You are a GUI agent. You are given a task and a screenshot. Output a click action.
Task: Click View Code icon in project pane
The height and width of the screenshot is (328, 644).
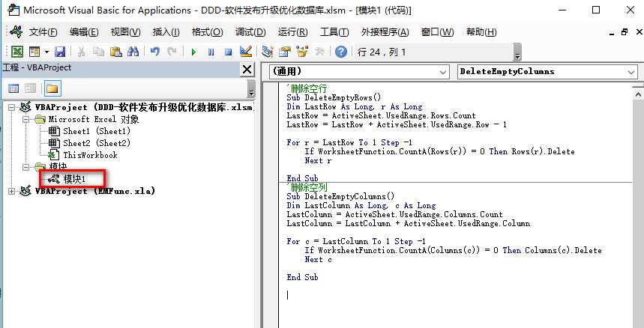point(13,88)
